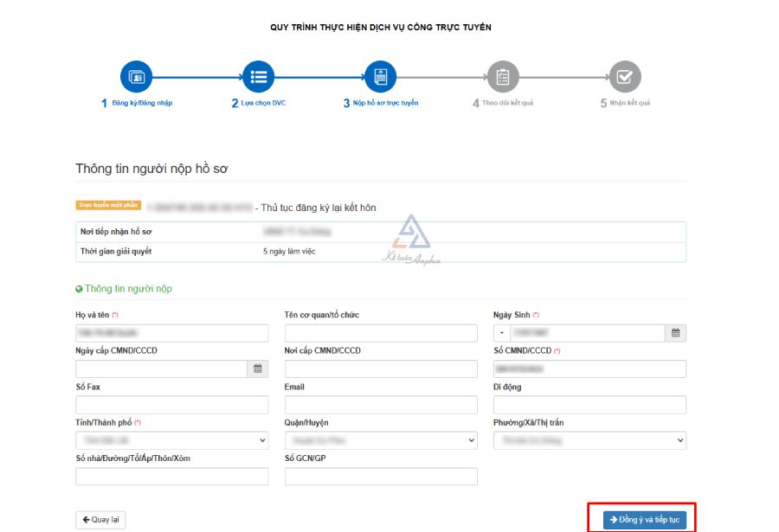
Task: Open calendar picker for Ngày cấp CMND/CCCD
Action: (257, 369)
